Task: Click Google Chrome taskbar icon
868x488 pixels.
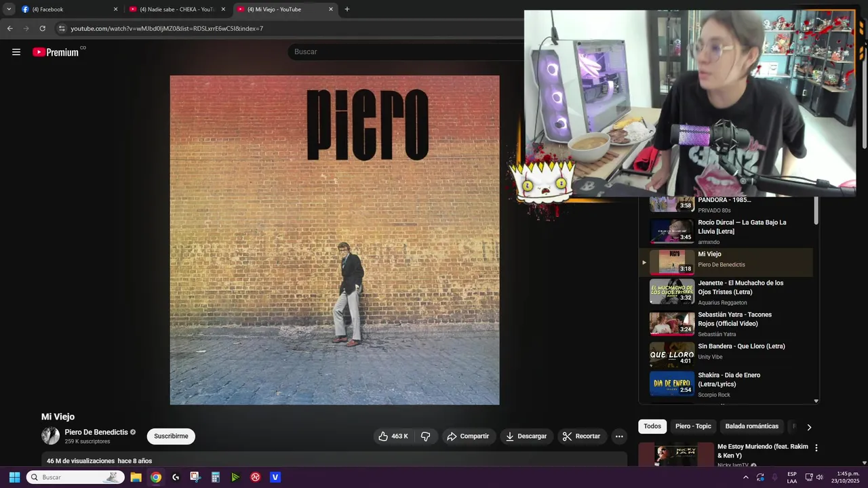Action: (x=156, y=477)
